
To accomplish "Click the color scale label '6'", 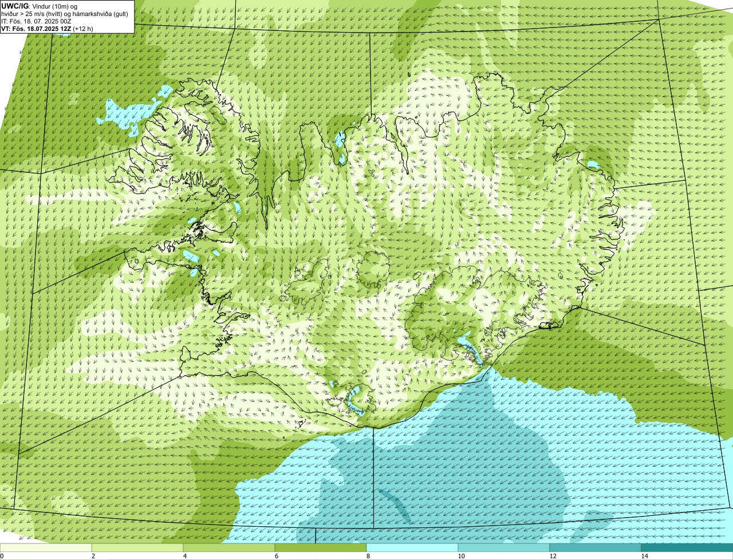I will point(277,556).
